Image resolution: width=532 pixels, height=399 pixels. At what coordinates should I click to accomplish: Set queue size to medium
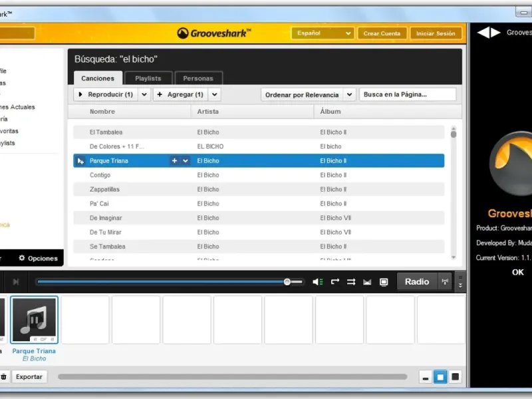pyautogui.click(x=440, y=377)
